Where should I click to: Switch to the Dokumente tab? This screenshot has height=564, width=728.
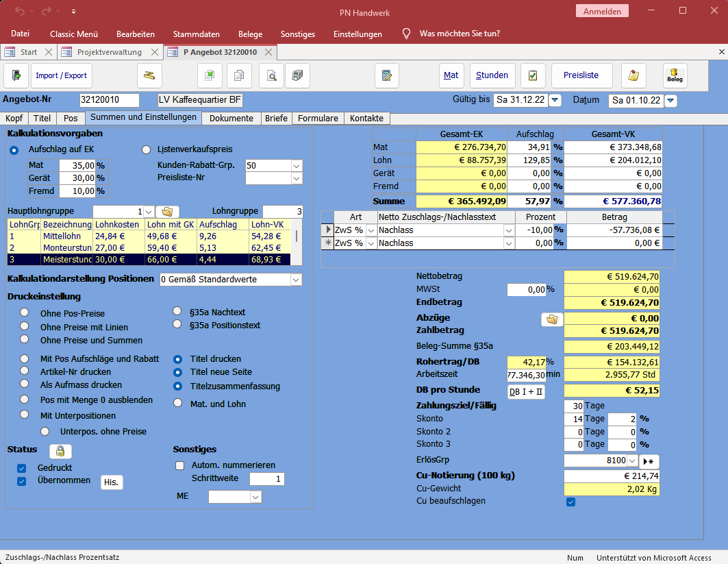coord(231,119)
